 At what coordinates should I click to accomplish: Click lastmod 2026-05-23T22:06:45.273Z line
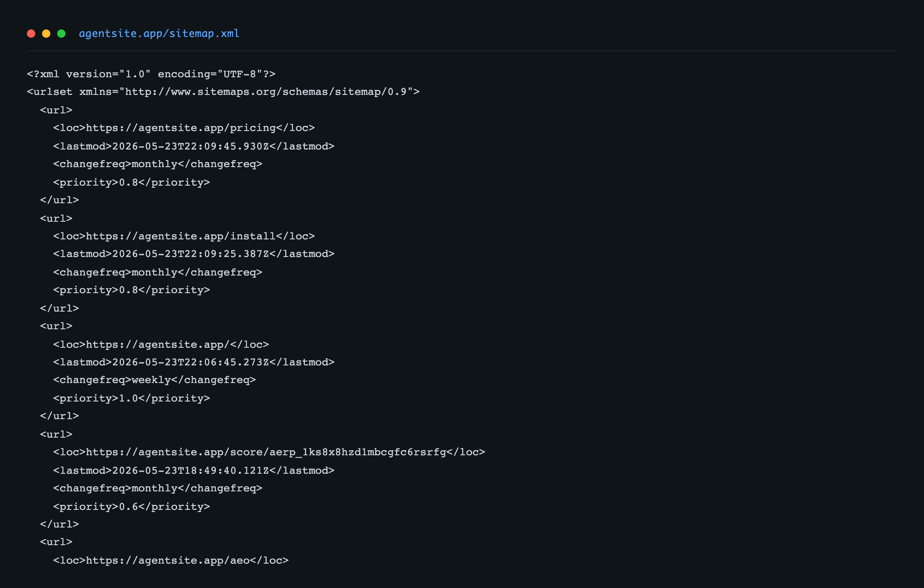194,362
